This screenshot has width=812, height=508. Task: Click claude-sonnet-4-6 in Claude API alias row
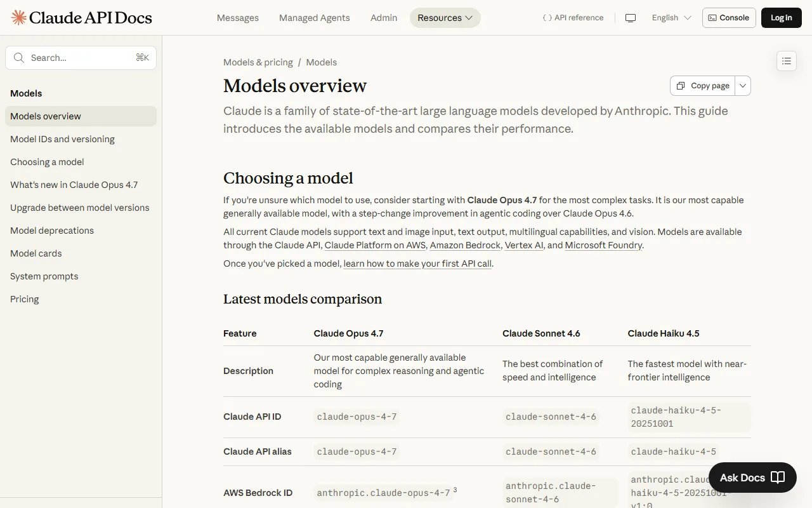(x=551, y=451)
